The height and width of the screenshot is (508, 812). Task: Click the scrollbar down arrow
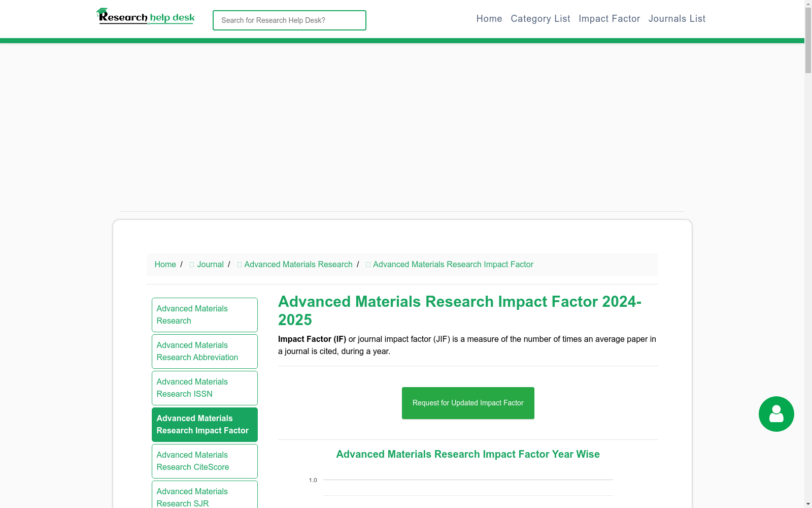pyautogui.click(x=808, y=504)
